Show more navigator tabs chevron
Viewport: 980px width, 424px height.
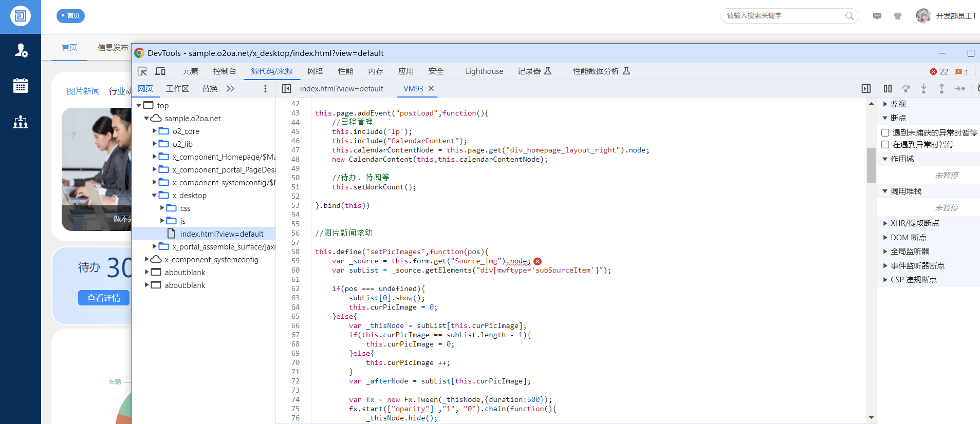pos(230,89)
